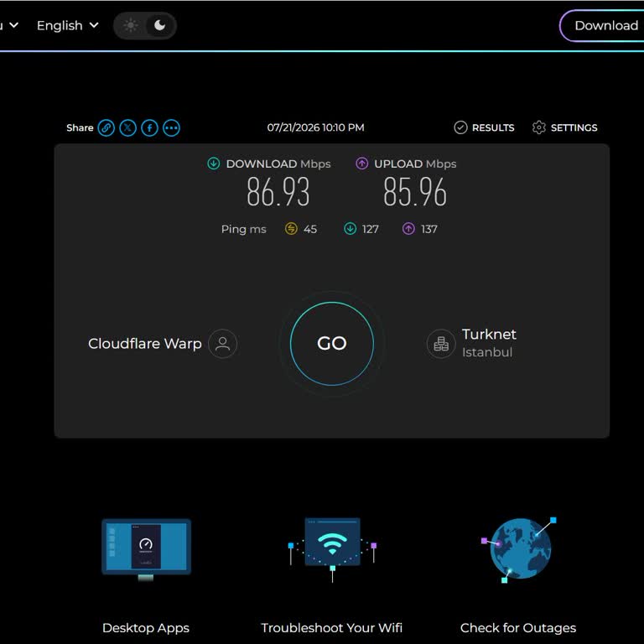Click the idle ping value 45
The image size is (644, 644).
(310, 229)
